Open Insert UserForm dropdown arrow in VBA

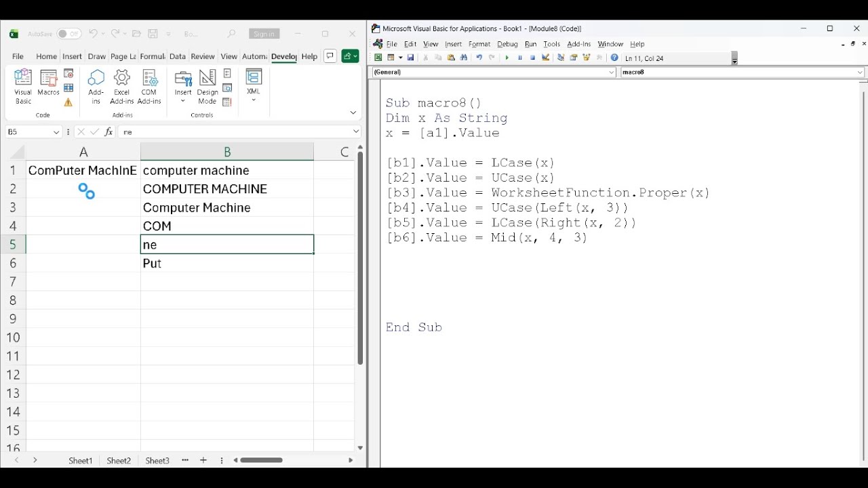point(400,58)
